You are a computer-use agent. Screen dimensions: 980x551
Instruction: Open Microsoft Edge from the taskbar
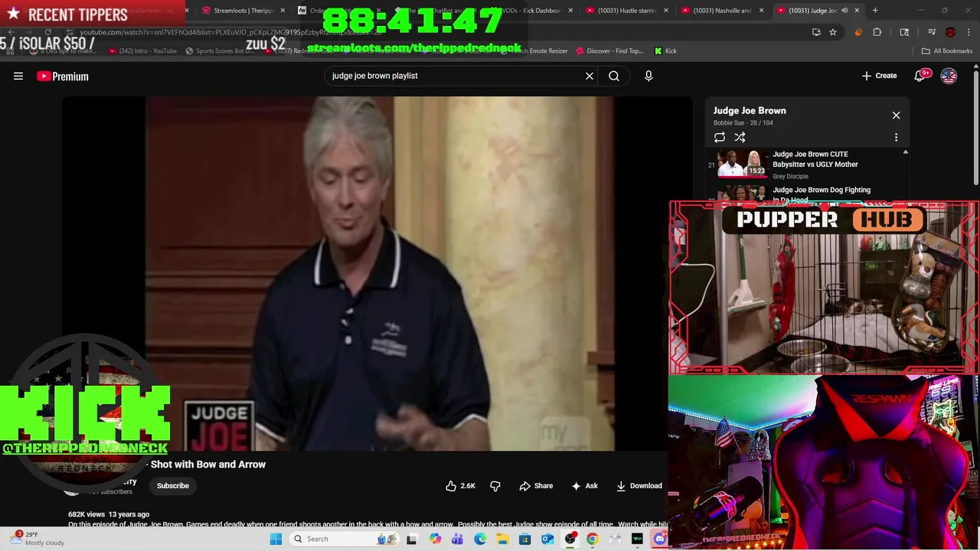479,539
